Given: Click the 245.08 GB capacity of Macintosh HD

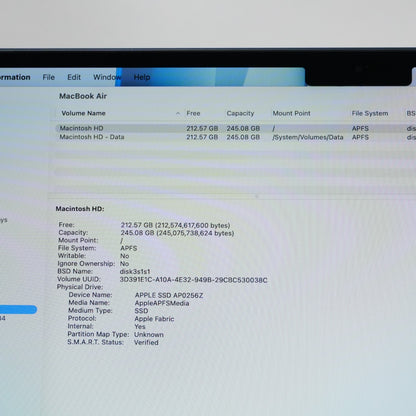Looking at the screenshot, I should point(243,128).
